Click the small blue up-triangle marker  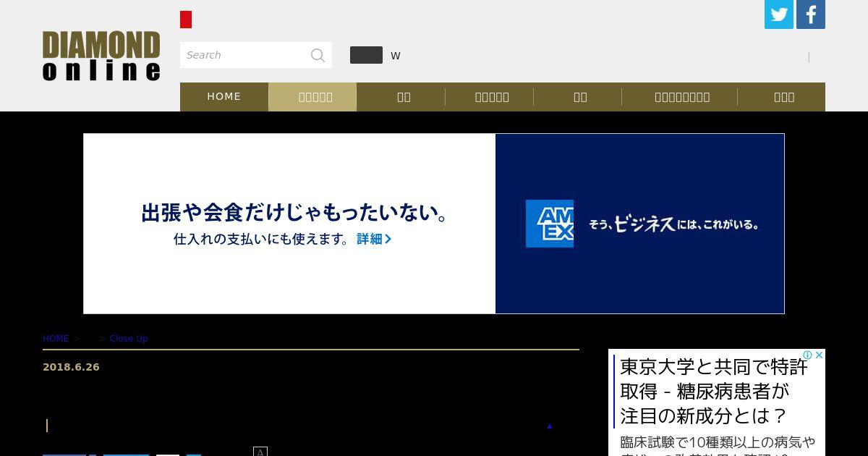click(550, 426)
